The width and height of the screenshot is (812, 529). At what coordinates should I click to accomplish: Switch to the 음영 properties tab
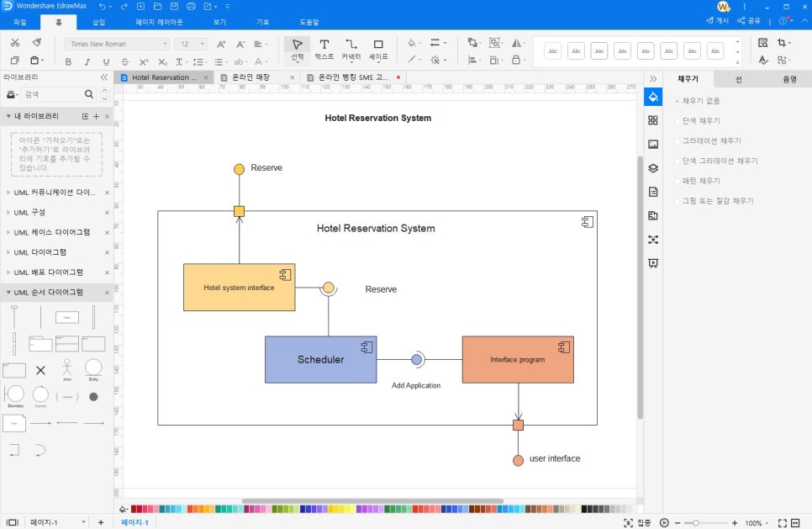point(789,79)
